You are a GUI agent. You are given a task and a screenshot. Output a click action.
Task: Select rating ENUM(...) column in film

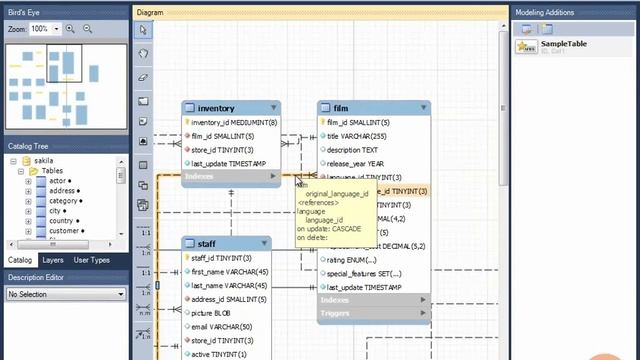[351, 260]
